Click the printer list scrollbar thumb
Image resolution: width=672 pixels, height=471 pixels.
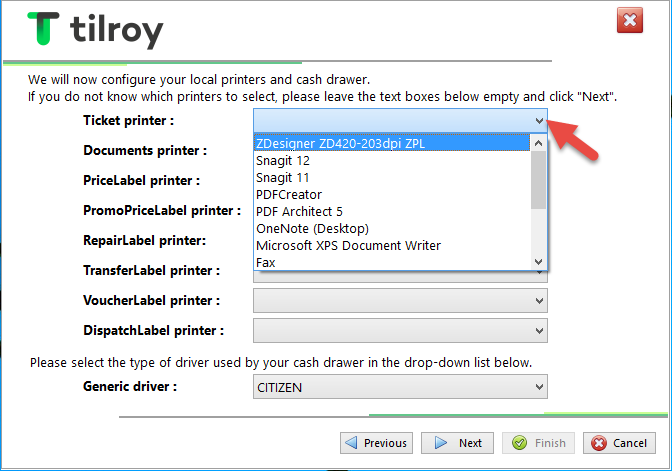click(x=539, y=180)
